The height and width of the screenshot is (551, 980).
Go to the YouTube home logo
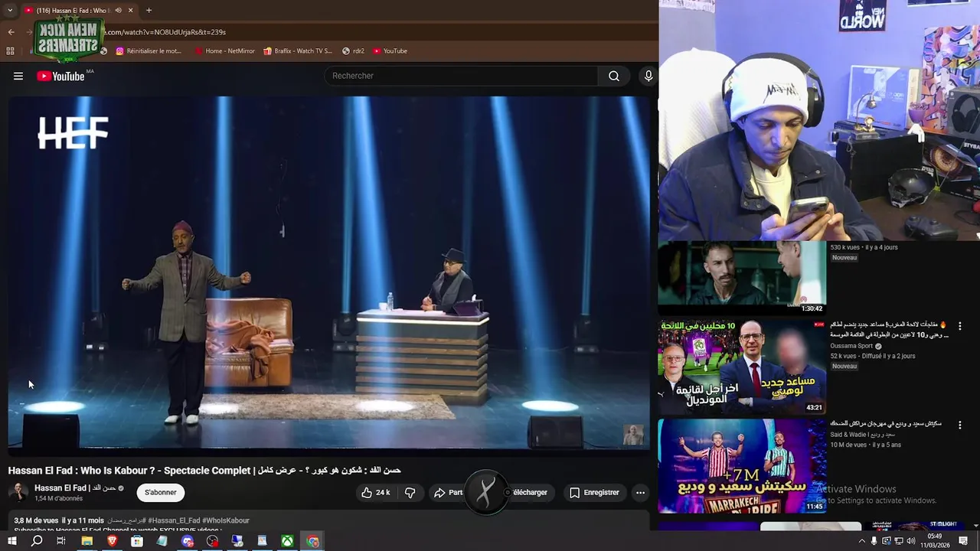tap(60, 76)
